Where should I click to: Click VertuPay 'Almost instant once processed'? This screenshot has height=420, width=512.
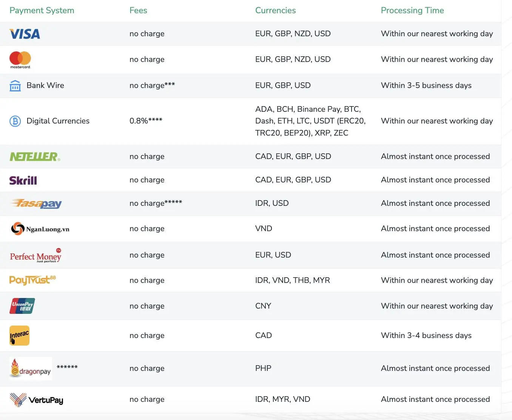point(435,399)
